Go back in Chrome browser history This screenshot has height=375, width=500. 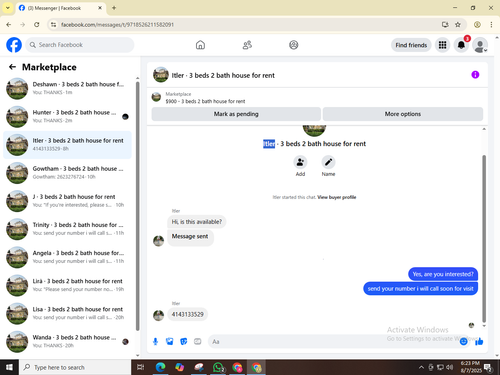point(9,24)
